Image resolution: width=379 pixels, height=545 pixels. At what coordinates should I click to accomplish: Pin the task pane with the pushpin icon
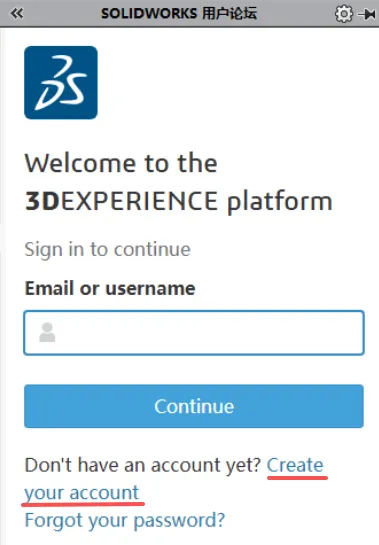(x=367, y=14)
